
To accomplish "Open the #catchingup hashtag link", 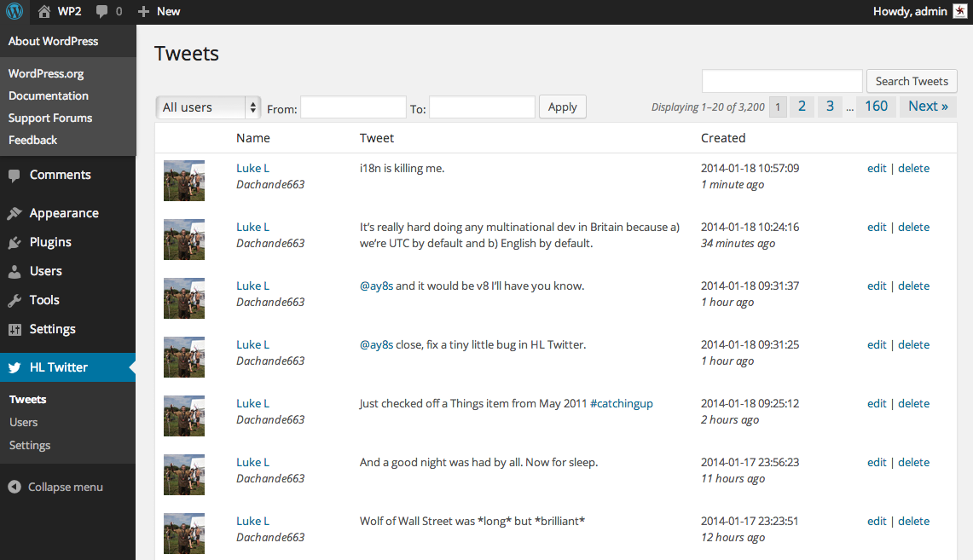I will click(621, 404).
